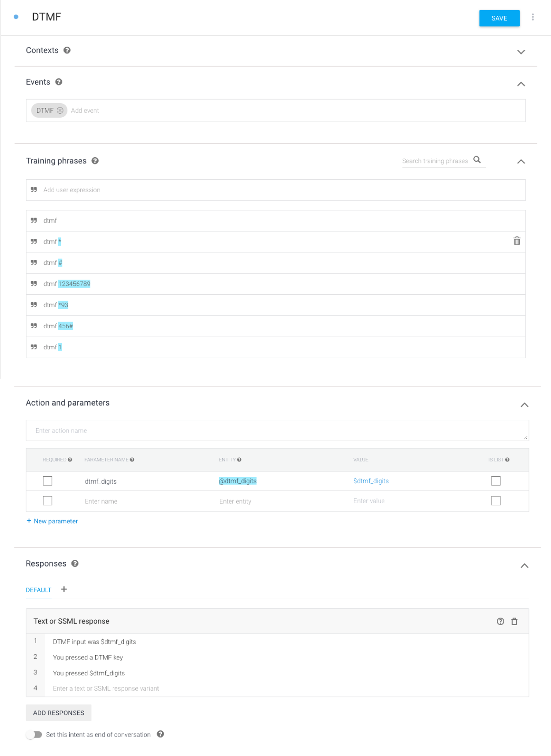The width and height of the screenshot is (551, 756).
Task: Select the 'dtmf 1' training phrase
Action: pos(276,348)
